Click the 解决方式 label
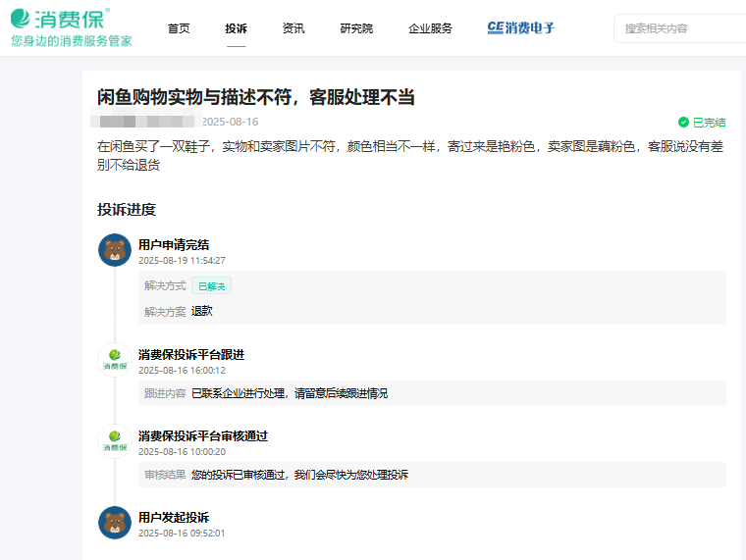 point(165,285)
